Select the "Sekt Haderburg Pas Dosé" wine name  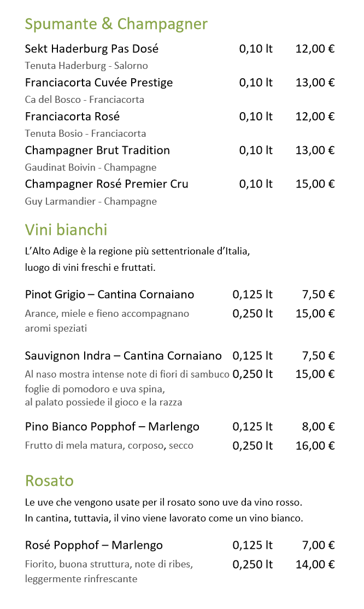click(91, 49)
